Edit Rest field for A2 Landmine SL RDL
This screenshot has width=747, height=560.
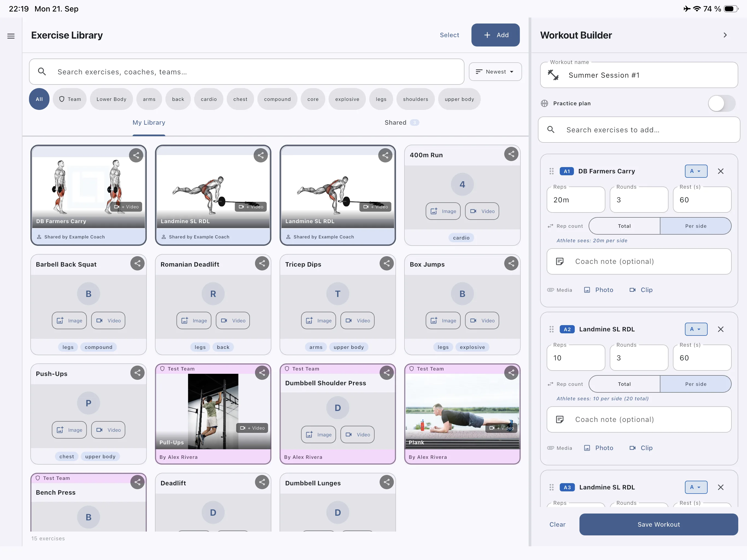pyautogui.click(x=702, y=358)
